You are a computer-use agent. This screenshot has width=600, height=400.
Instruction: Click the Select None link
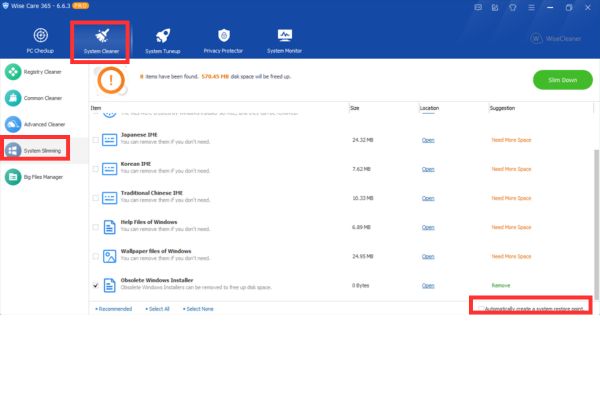tap(198, 309)
